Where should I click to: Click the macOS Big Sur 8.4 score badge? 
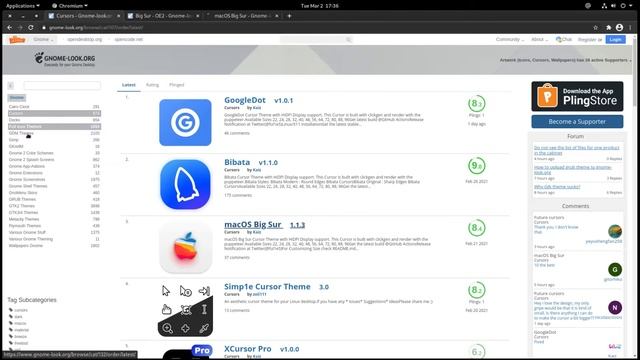476,228
